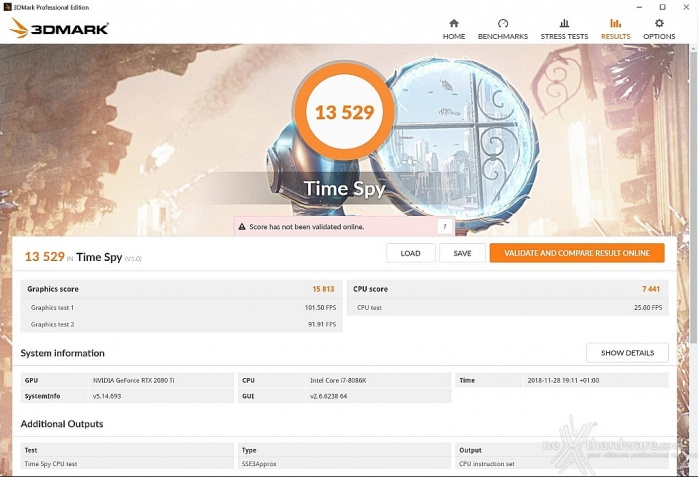Select the Graphics test 2 row label
The width and height of the screenshot is (698, 477).
[x=52, y=324]
